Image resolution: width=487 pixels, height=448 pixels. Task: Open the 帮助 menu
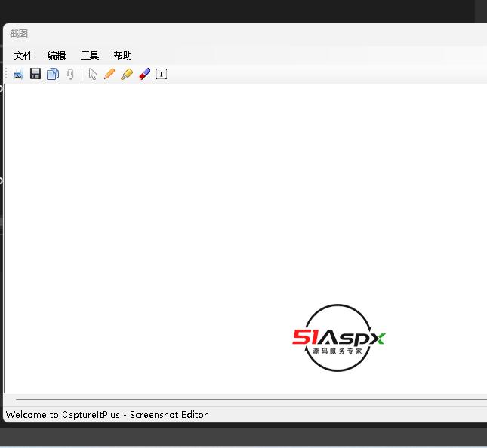coord(122,56)
